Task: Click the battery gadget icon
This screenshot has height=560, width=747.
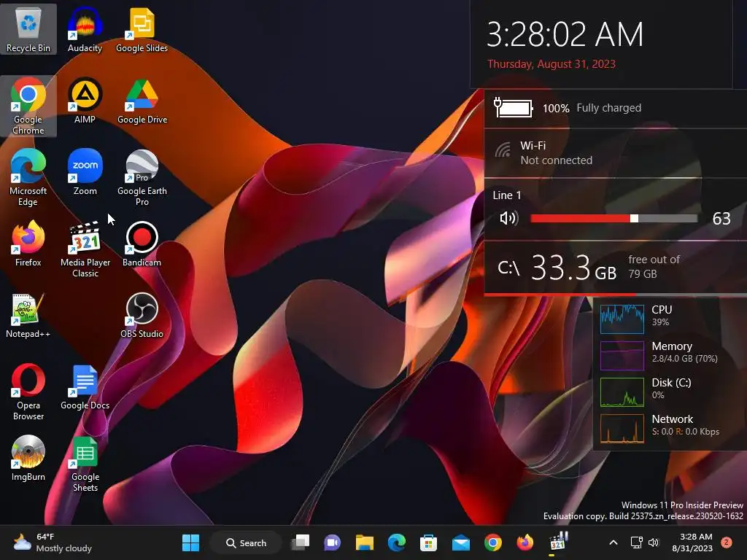Action: pyautogui.click(x=513, y=108)
